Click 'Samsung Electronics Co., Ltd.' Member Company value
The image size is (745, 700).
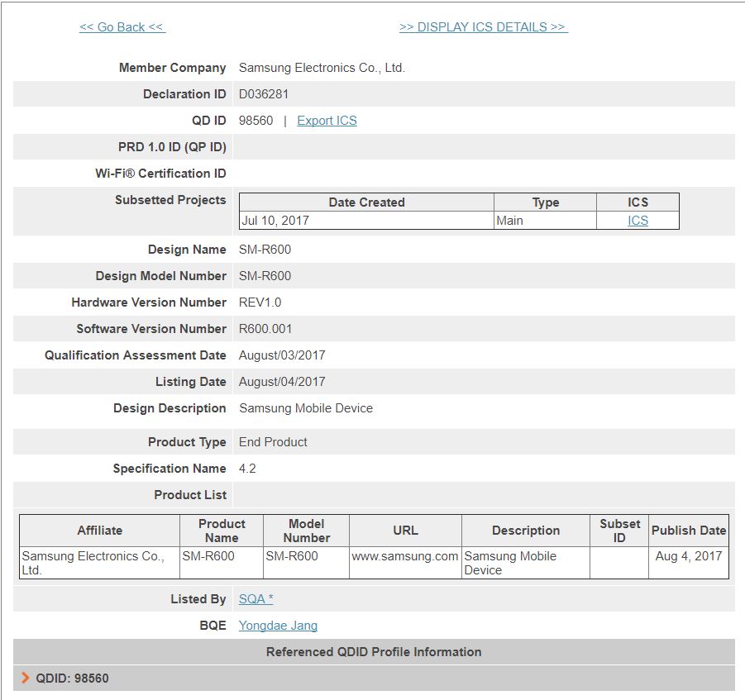(x=322, y=68)
